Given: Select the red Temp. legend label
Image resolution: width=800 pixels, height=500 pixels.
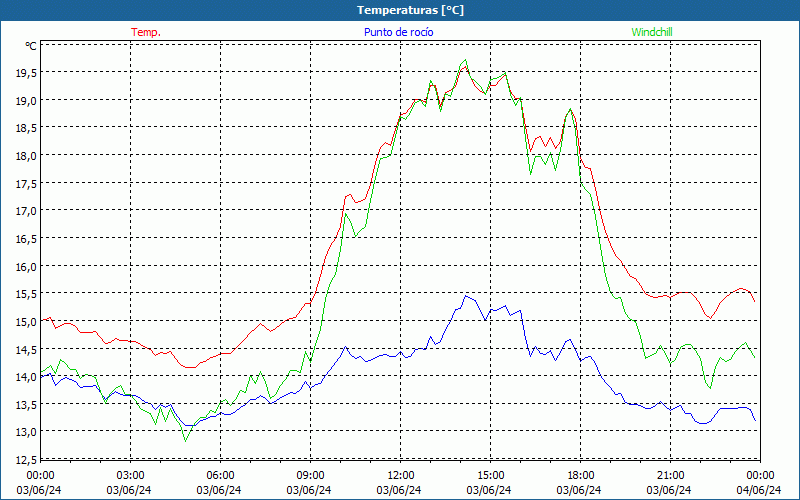Looking at the screenshot, I should pos(146,32).
